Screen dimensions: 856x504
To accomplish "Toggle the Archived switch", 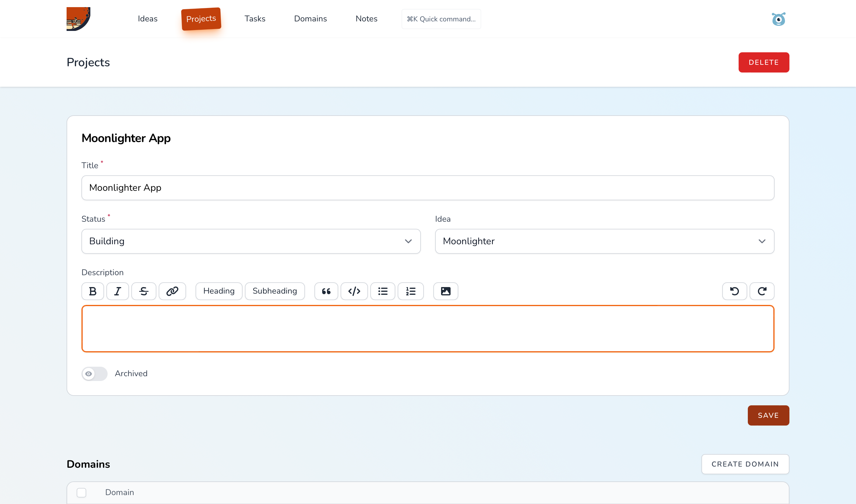I will click(x=95, y=374).
